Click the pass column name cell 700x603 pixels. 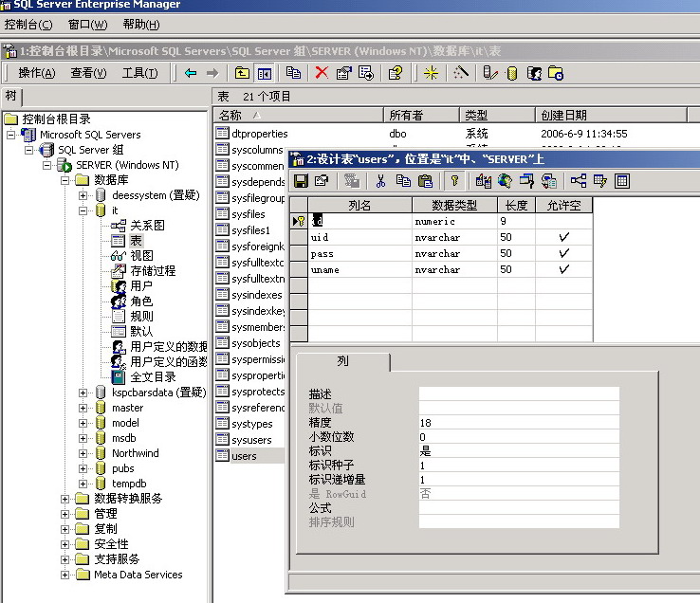(359, 253)
